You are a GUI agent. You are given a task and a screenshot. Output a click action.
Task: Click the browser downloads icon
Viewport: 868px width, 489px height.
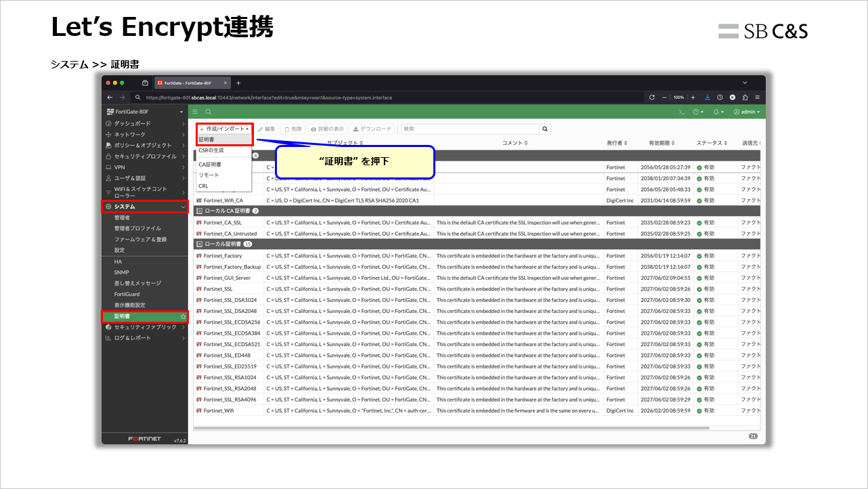[x=708, y=98]
